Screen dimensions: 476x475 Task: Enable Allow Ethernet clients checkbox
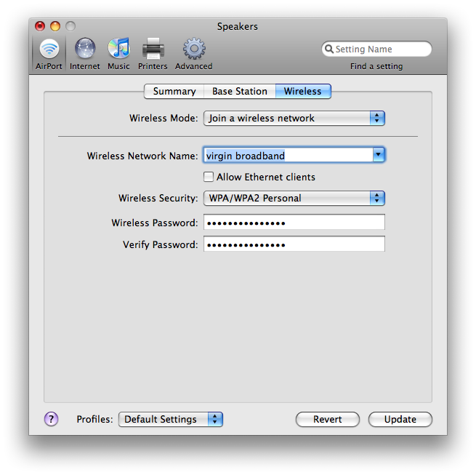pos(209,177)
